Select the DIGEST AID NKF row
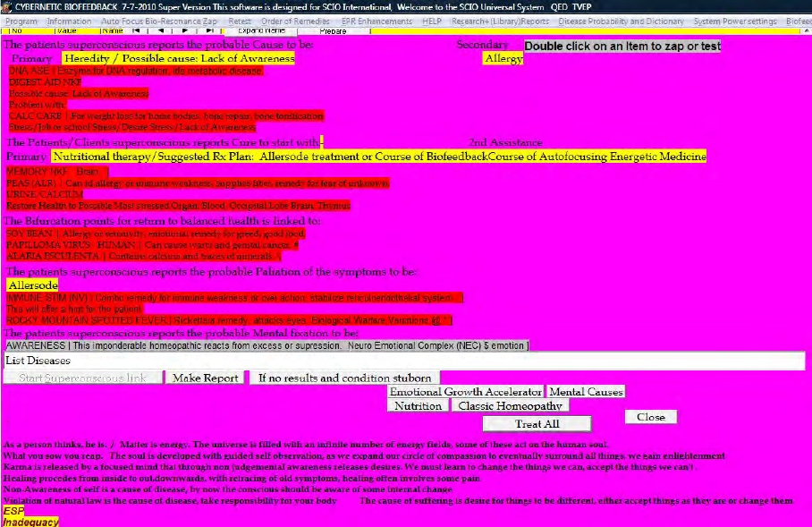The width and height of the screenshot is (812, 527). pyautogui.click(x=45, y=82)
